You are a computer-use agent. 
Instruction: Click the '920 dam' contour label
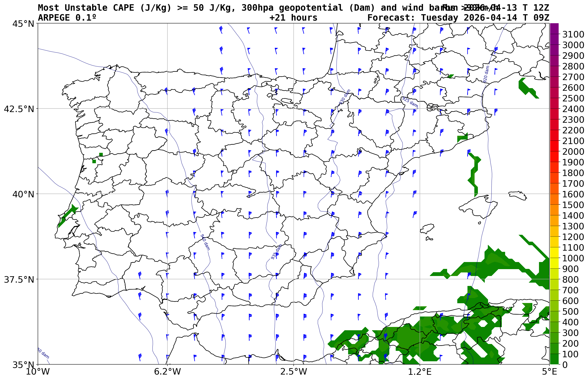pos(486,74)
